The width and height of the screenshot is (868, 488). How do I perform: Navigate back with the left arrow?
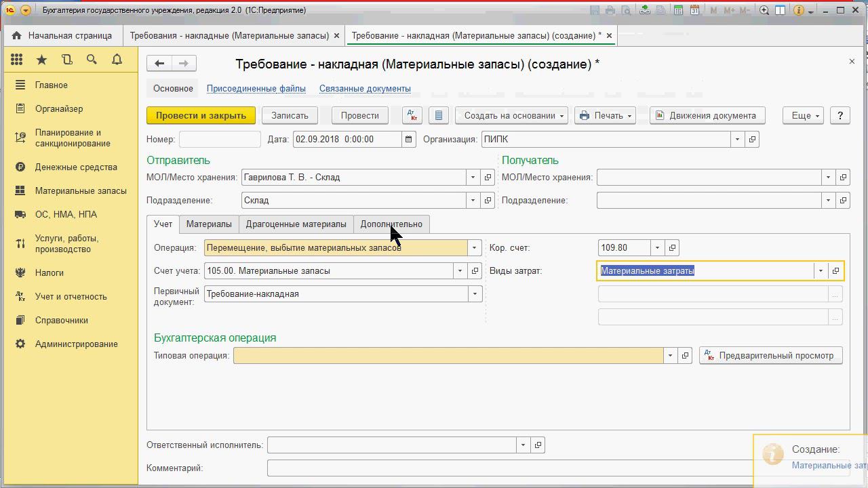(159, 64)
